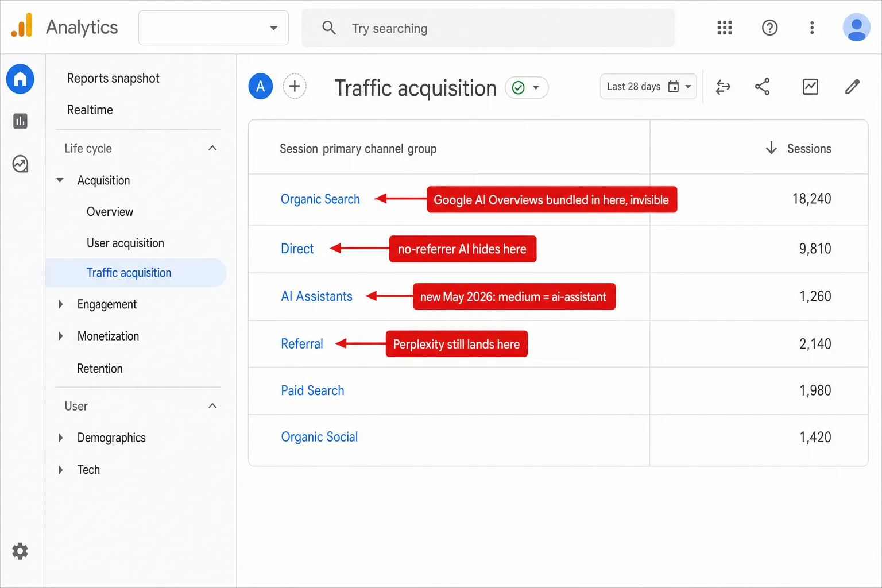Click the 18,240 sessions value

pos(812,199)
